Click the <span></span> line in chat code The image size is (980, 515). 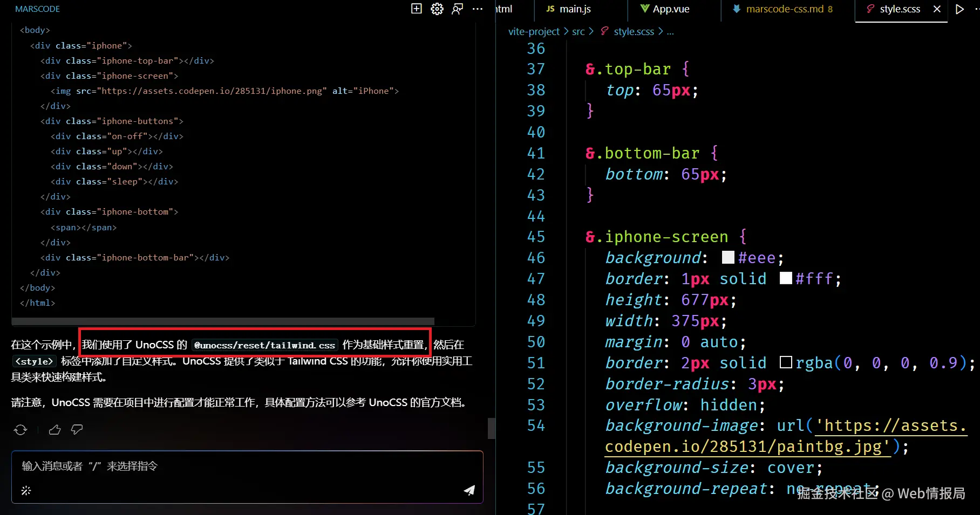click(x=84, y=228)
